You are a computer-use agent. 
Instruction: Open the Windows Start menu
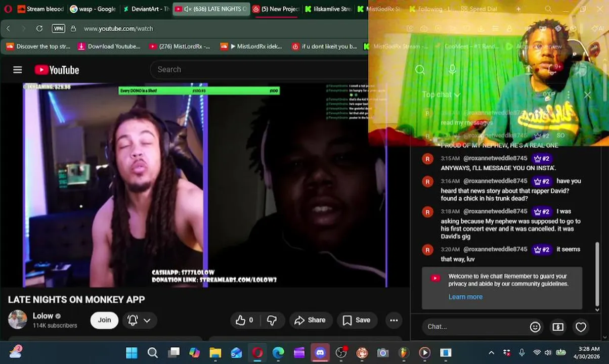pyautogui.click(x=132, y=353)
